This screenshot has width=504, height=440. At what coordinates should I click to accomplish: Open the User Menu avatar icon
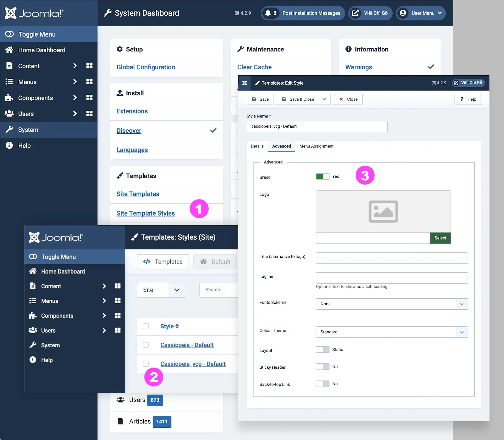tap(403, 13)
